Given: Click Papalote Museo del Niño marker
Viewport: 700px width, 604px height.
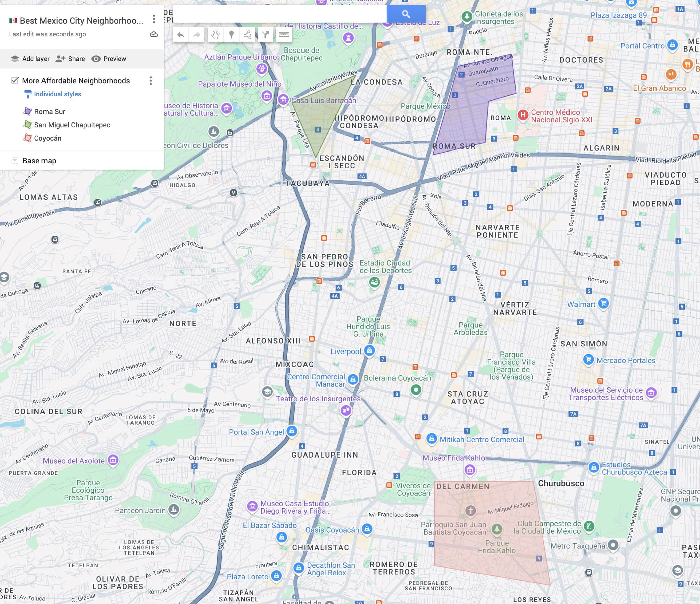Looking at the screenshot, I should [x=267, y=96].
